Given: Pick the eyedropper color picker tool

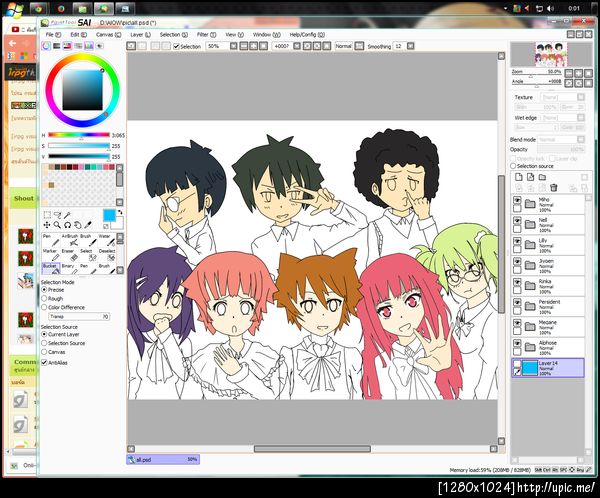Looking at the screenshot, I should click(x=88, y=225).
